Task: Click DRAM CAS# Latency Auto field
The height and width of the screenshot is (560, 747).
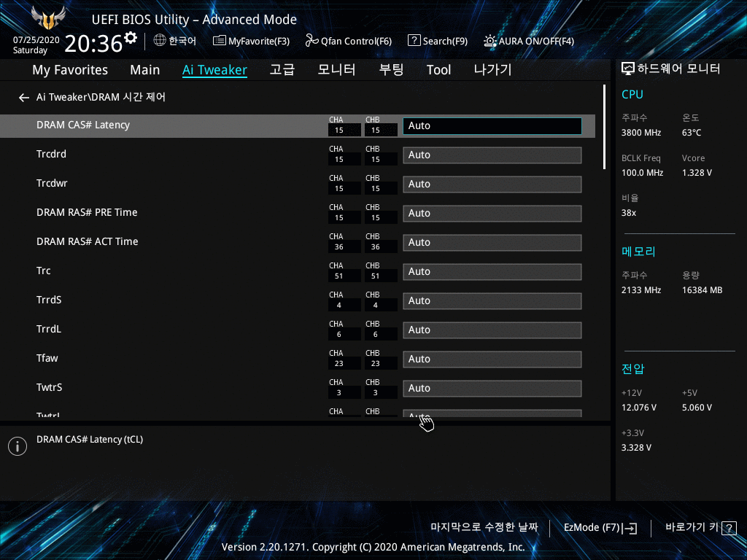Action: [x=492, y=125]
